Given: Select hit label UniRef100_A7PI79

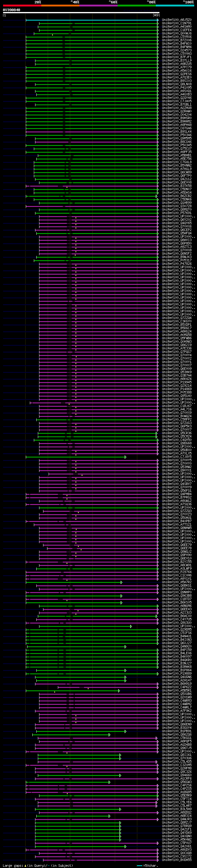Looking at the screenshot, I should (177, 67).
